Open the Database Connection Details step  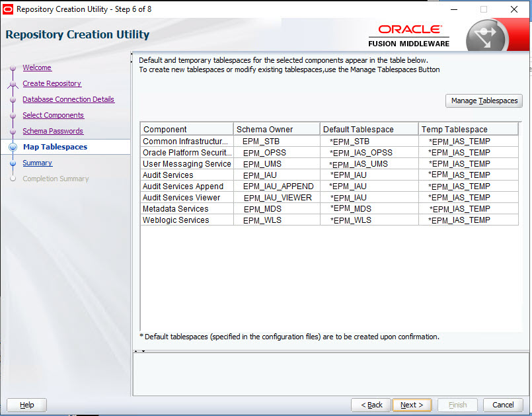pyautogui.click(x=69, y=99)
